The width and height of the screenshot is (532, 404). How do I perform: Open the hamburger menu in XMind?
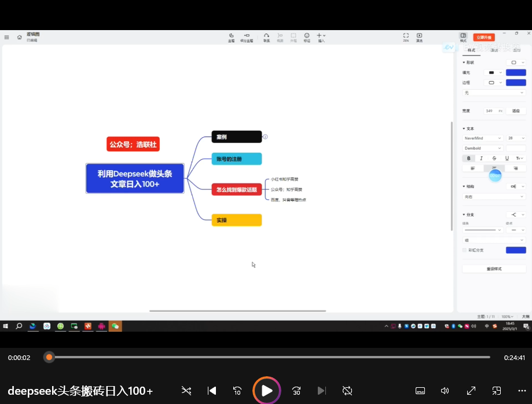6,37
